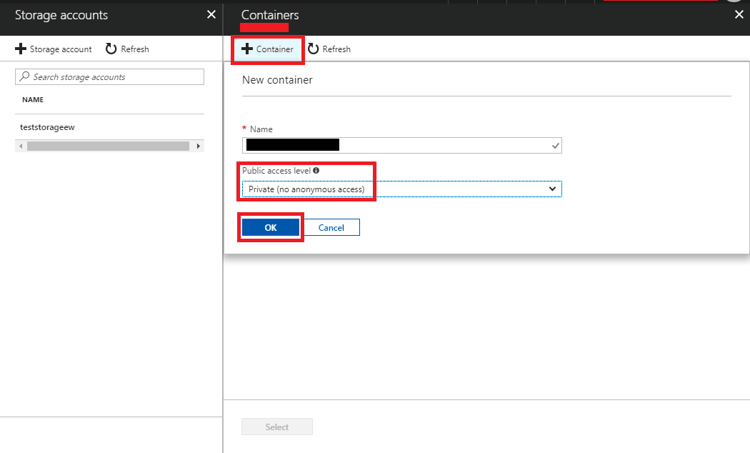Refresh the Storage accounts list
750x453 pixels.
[127, 49]
